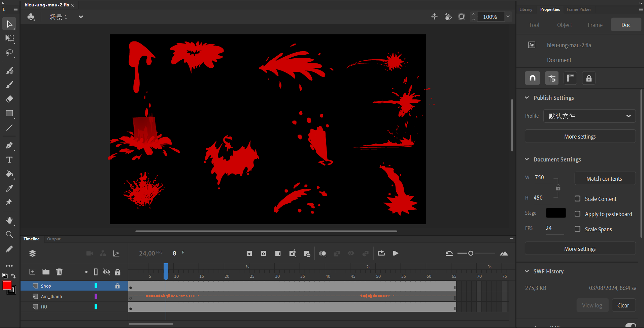Enable the Scale Content checkbox
Screen dimensions: 644x328
(577, 199)
